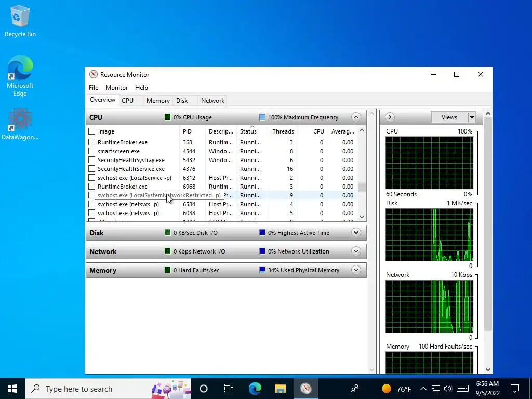Toggle the Image select-all checkbox
This screenshot has width=532, height=399.
click(x=91, y=131)
